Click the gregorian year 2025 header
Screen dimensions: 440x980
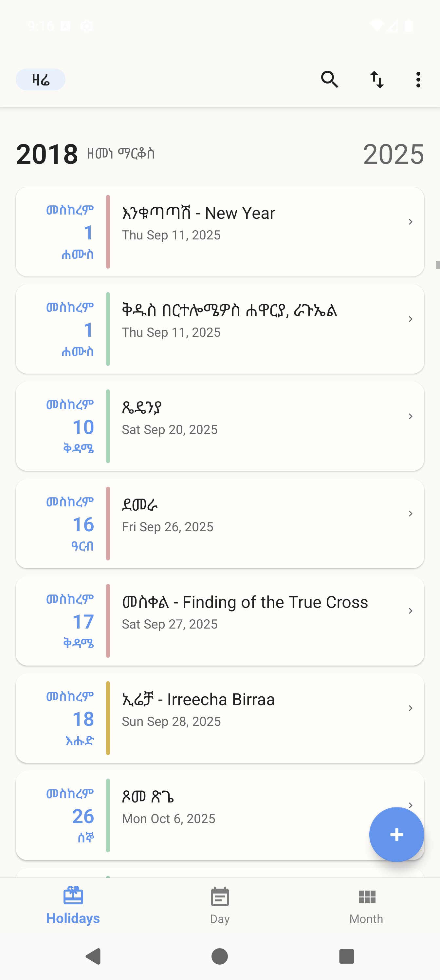[393, 154]
